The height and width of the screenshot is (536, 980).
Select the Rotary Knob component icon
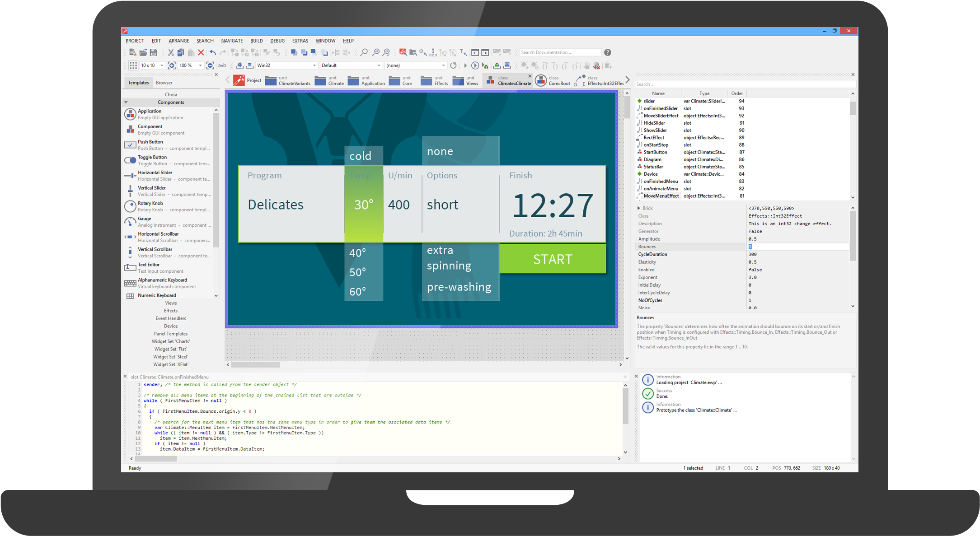point(130,206)
